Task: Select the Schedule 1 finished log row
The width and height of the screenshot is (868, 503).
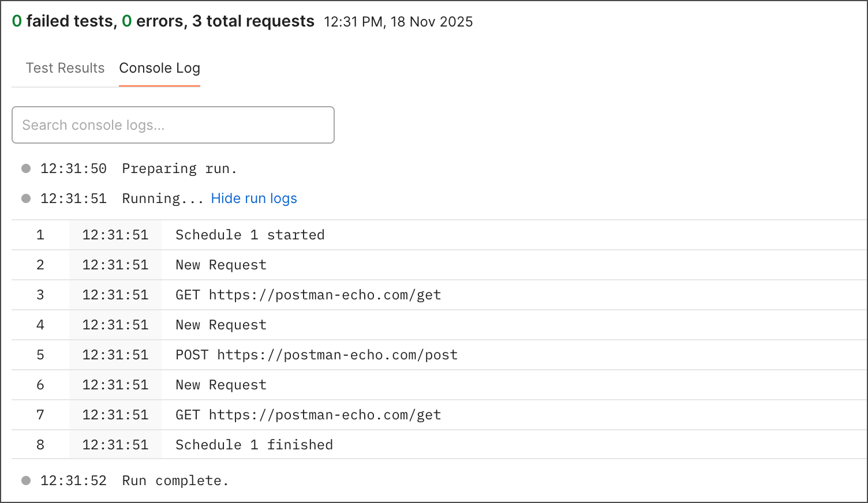Action: pos(254,445)
